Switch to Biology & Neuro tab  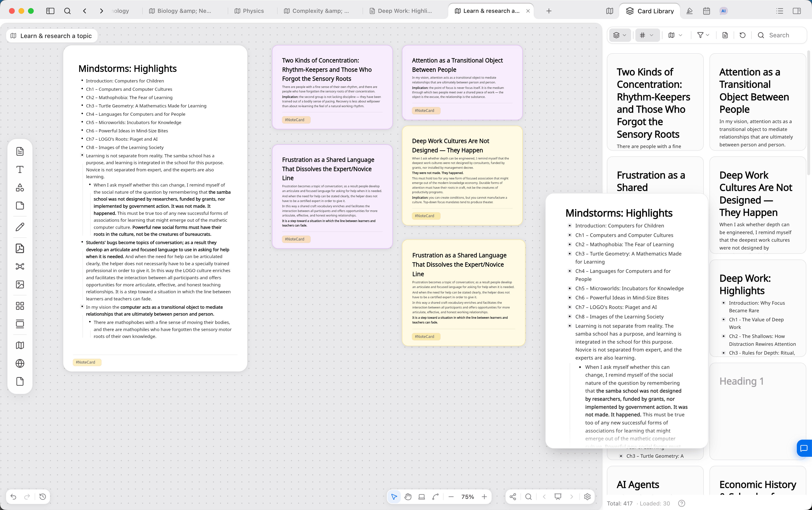(180, 11)
